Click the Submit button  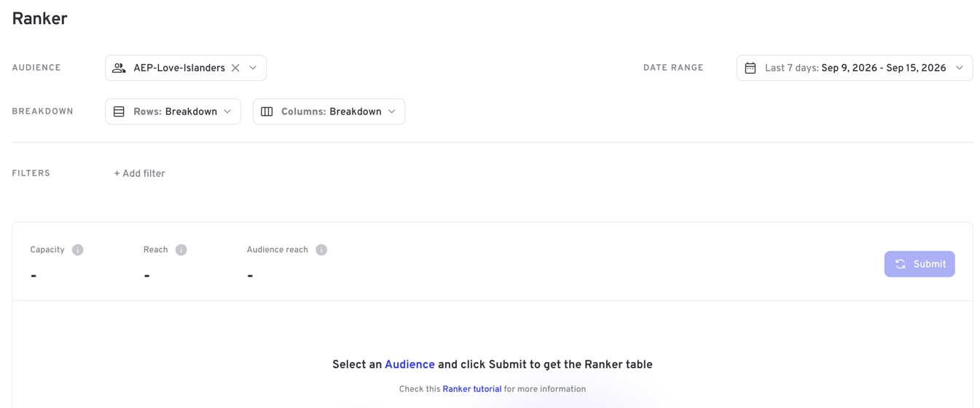[920, 264]
